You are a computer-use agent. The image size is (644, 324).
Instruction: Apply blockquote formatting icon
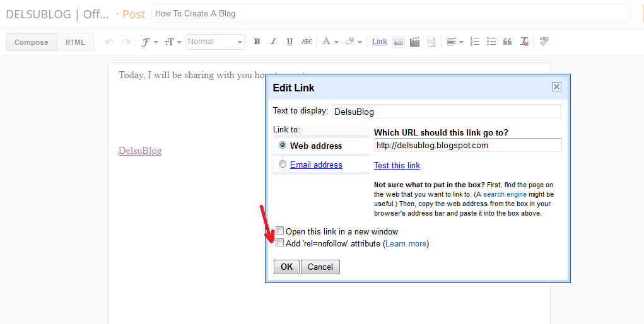507,42
